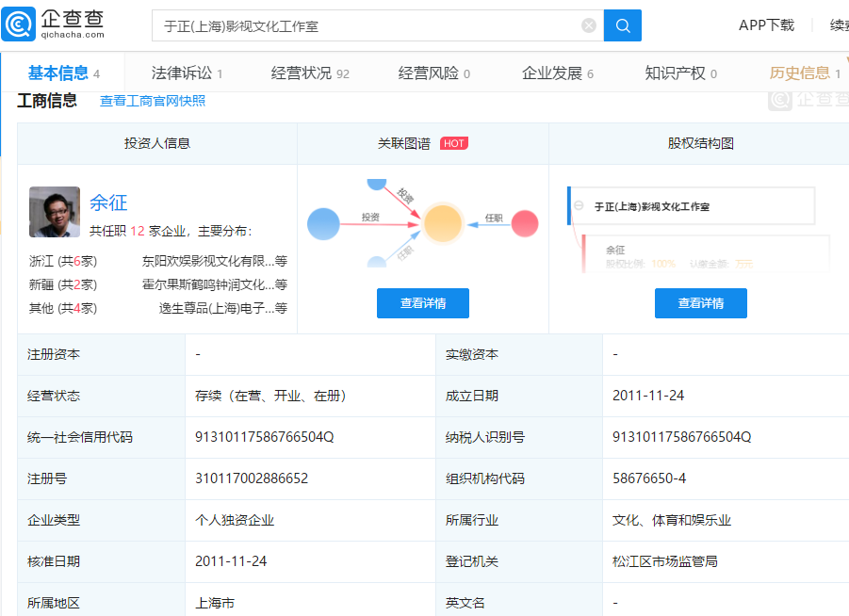
Task: Switch to the 知识产权 tab
Action: pyautogui.click(x=681, y=73)
